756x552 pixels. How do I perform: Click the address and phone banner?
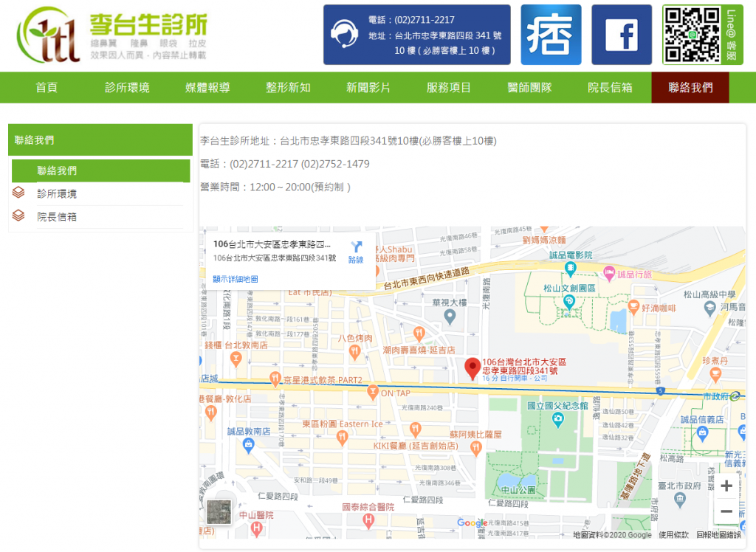(x=416, y=35)
